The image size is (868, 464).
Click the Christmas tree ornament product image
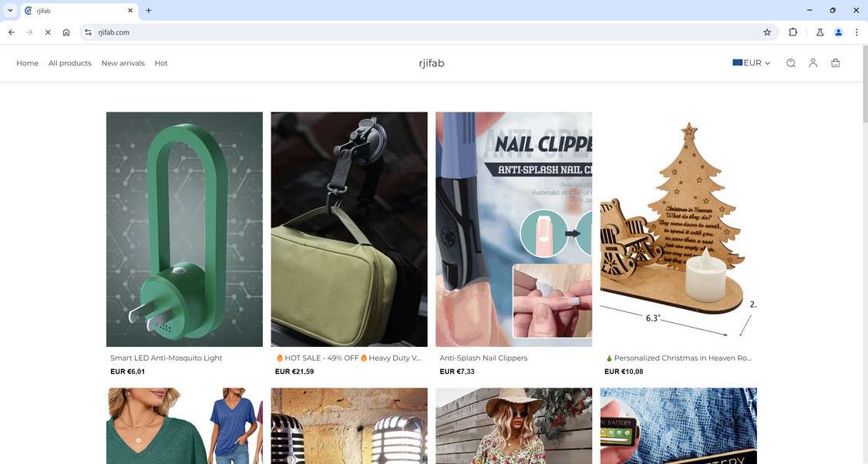678,229
